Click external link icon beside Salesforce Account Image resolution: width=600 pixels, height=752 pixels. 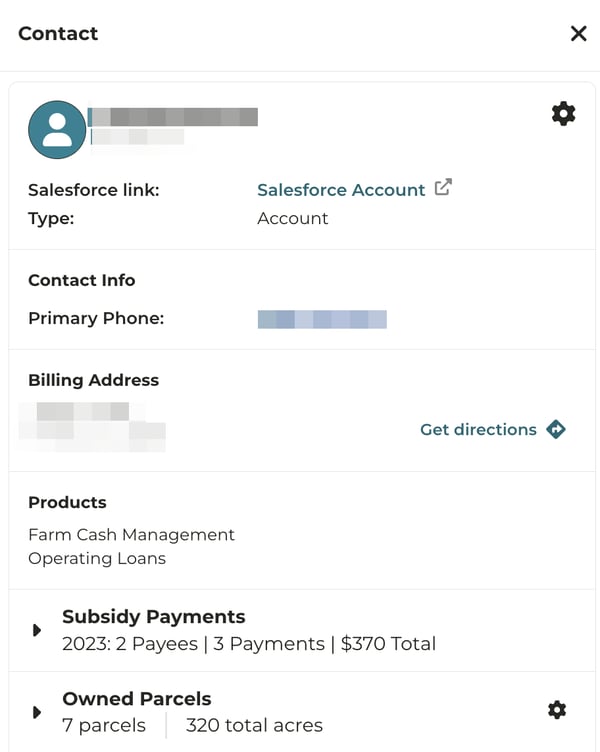point(443,187)
